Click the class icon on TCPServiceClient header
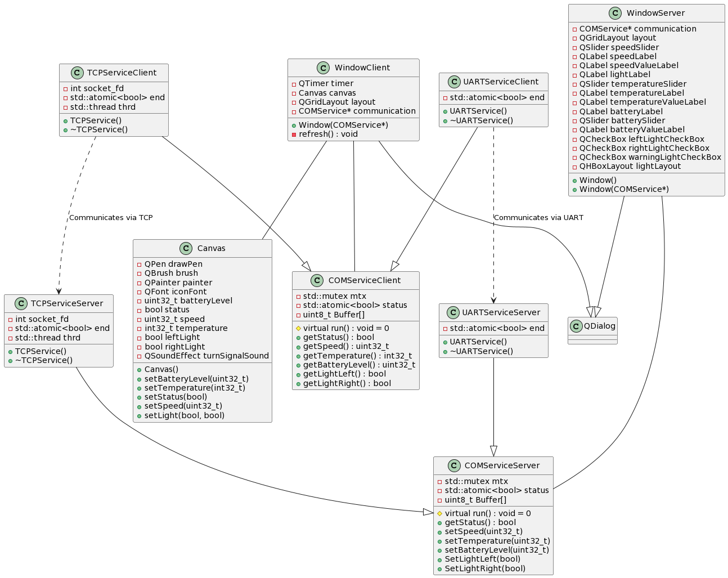Viewport: 728px width, 578px height. pyautogui.click(x=77, y=73)
